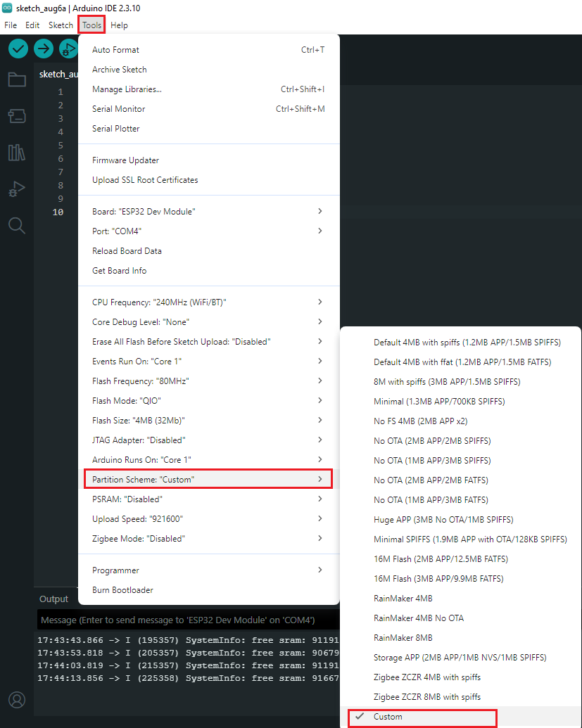Viewport: 582px width, 728px height.
Task: Select RainMaker 8MB partition
Action: [460, 637]
